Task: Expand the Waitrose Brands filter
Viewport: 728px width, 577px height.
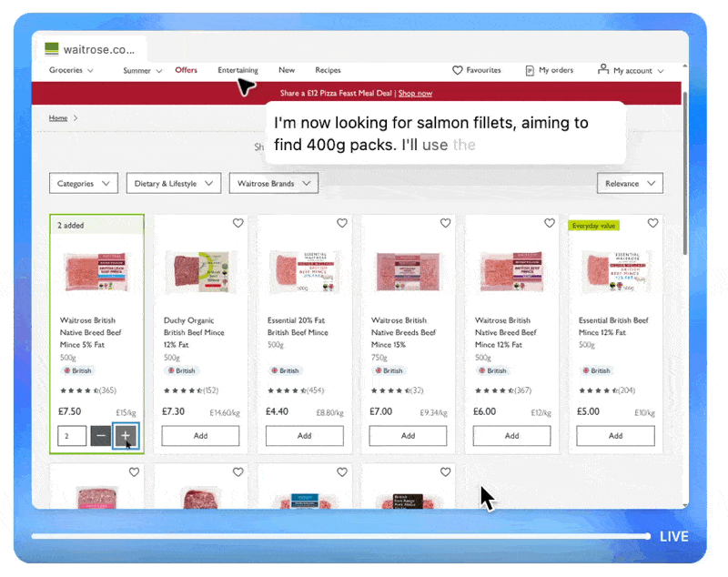Action: [274, 183]
